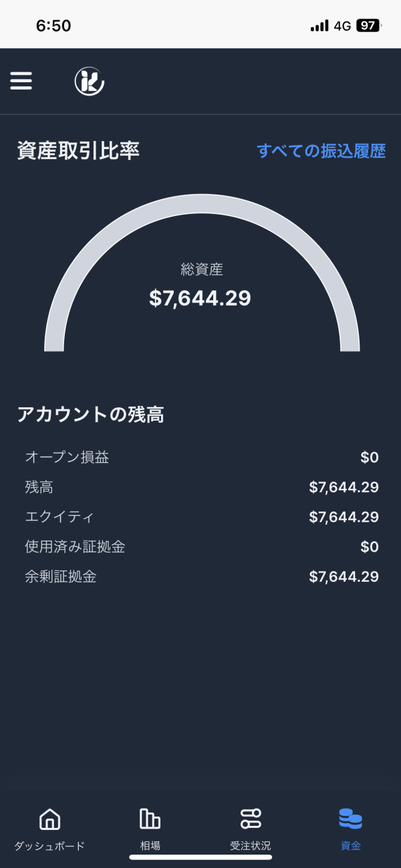The image size is (401, 868).
Task: Select the 残高 balance row
Action: [x=200, y=487]
